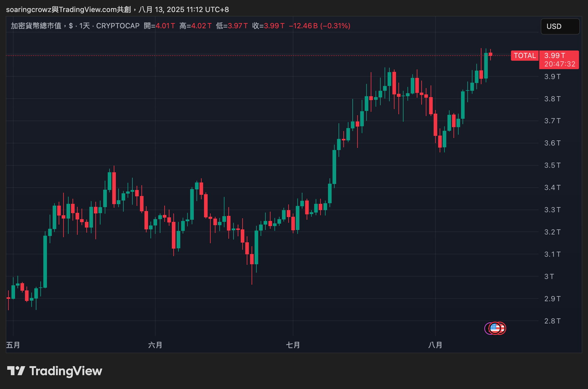Toggle the CRYPTOCAP series visibility
The image size is (588, 389).
118,26
